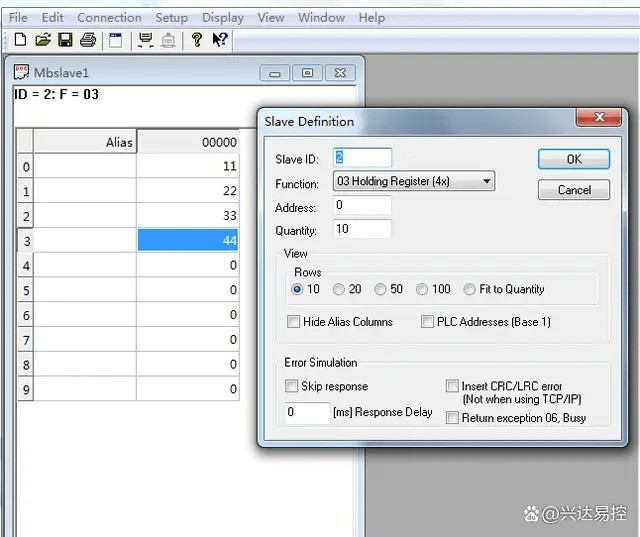Select the 100 rows radio button
The width and height of the screenshot is (640, 537).
tap(422, 289)
